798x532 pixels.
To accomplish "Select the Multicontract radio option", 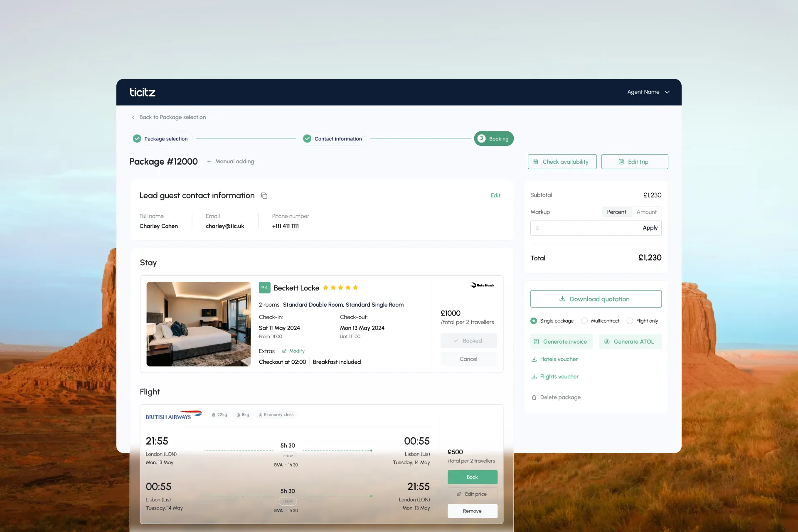I will (584, 321).
